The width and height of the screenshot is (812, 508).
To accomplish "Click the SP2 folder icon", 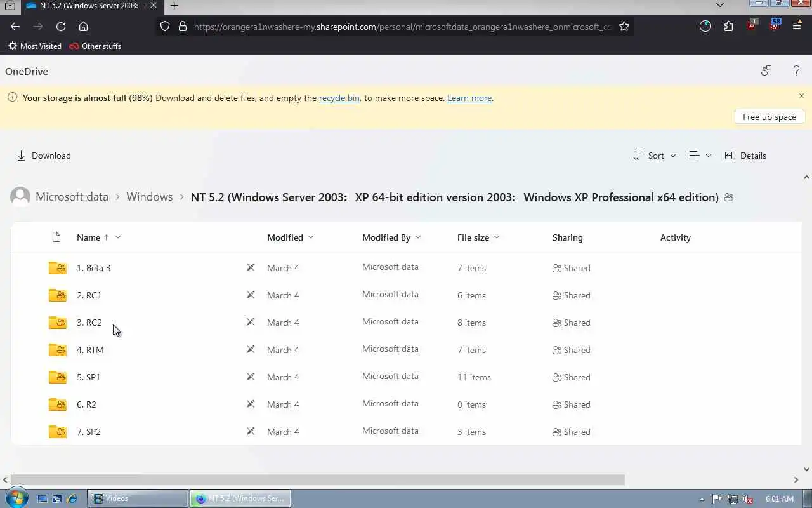I will [x=58, y=432].
